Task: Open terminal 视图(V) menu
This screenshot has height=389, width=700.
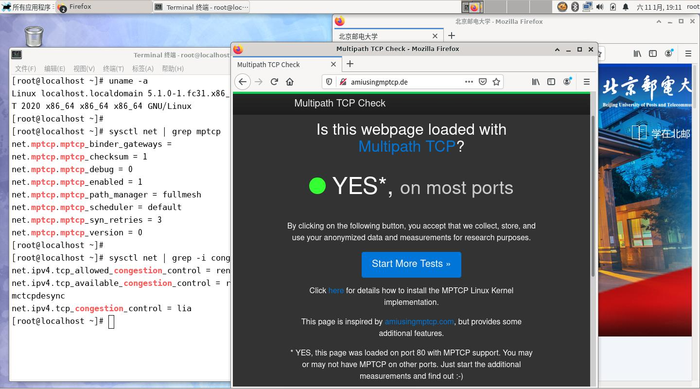Action: [x=84, y=68]
